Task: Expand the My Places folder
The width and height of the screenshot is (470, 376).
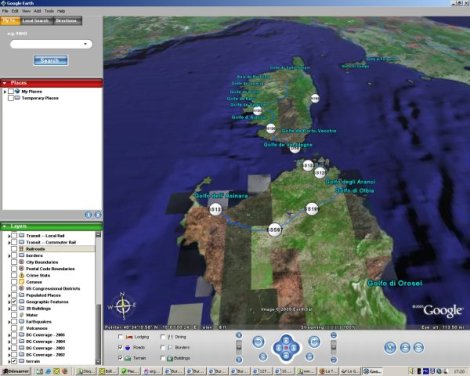Action: (x=5, y=91)
